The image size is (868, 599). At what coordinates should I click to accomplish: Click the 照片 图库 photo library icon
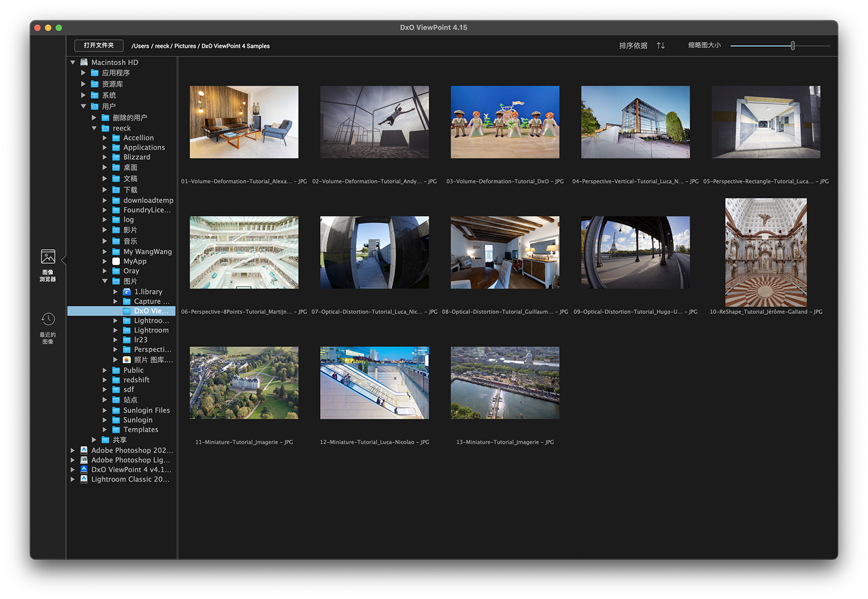click(127, 360)
